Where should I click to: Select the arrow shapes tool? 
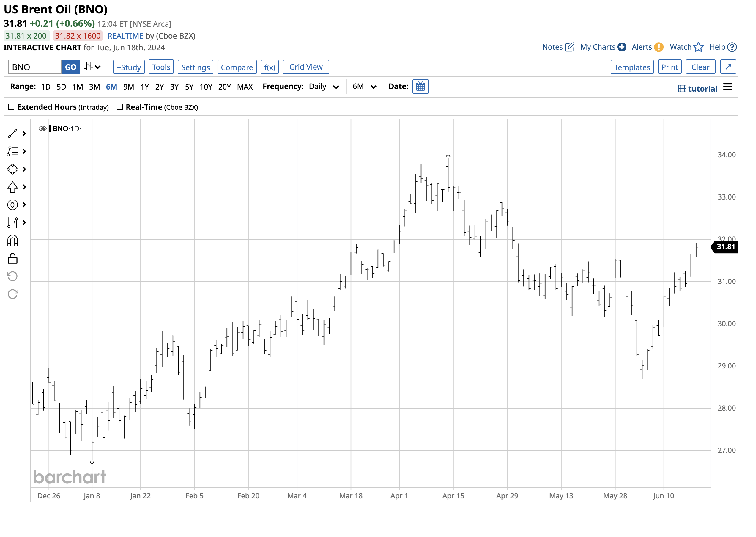pyautogui.click(x=12, y=187)
